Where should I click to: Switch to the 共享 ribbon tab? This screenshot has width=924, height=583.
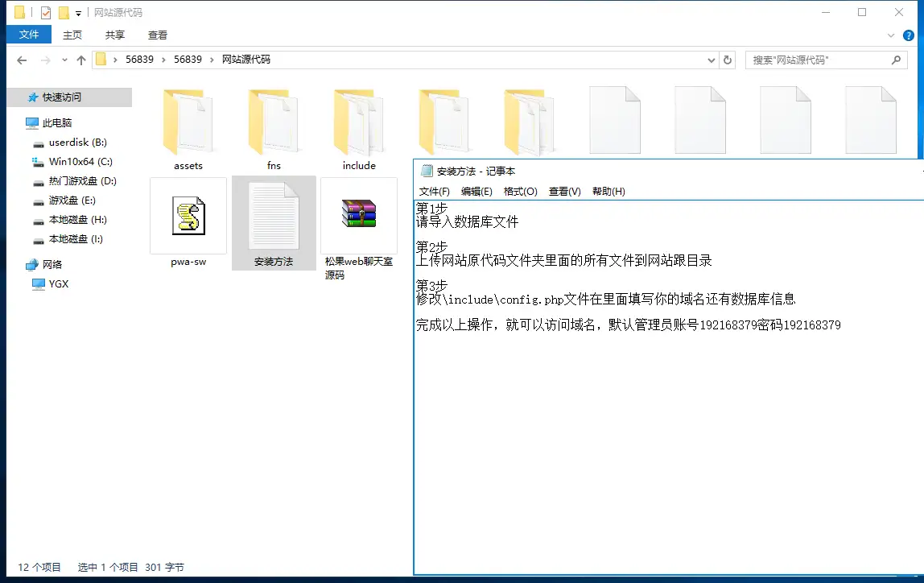pyautogui.click(x=114, y=35)
